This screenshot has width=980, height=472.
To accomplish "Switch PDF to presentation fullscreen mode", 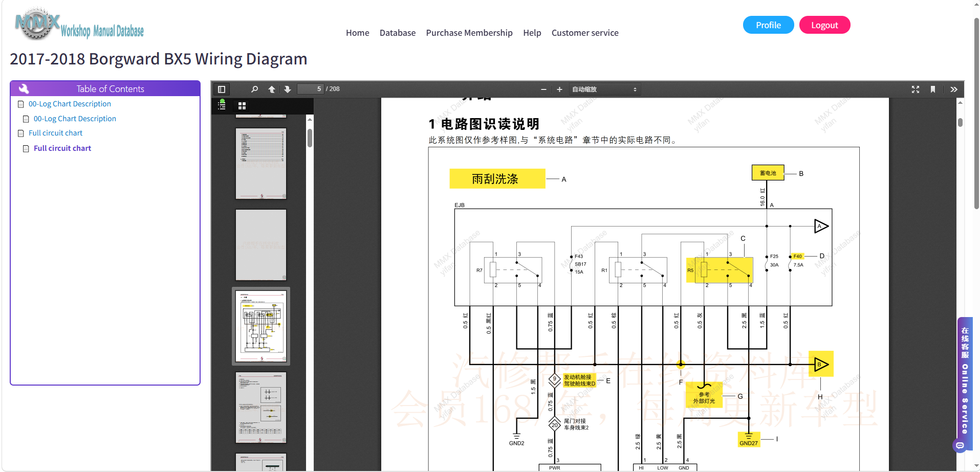I will click(x=916, y=89).
